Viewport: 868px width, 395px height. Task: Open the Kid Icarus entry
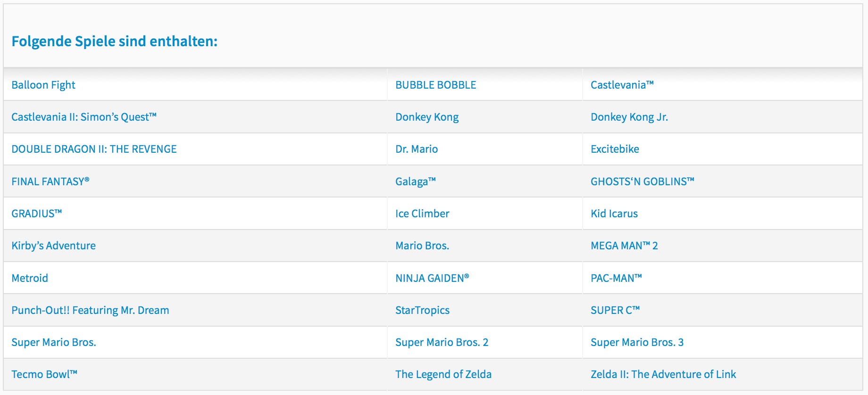point(614,214)
